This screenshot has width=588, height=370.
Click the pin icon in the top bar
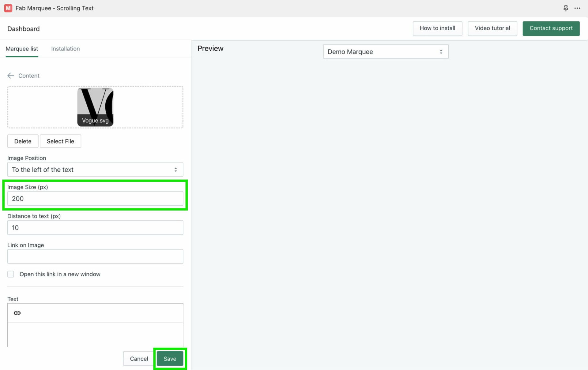(566, 8)
